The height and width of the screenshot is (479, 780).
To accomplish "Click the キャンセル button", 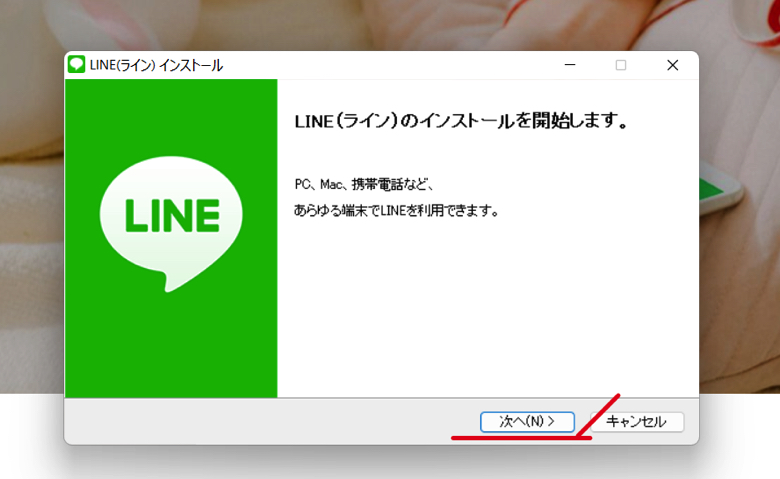I will point(636,422).
